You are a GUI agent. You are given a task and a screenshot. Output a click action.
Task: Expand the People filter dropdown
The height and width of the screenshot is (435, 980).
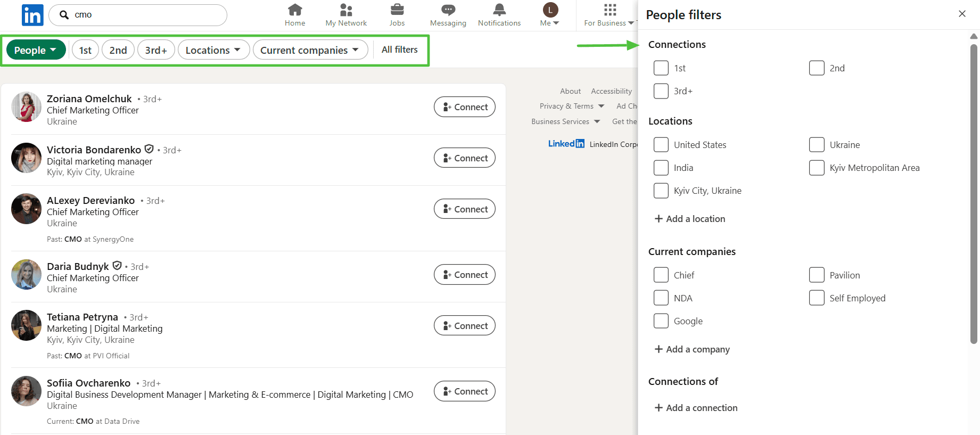(36, 50)
